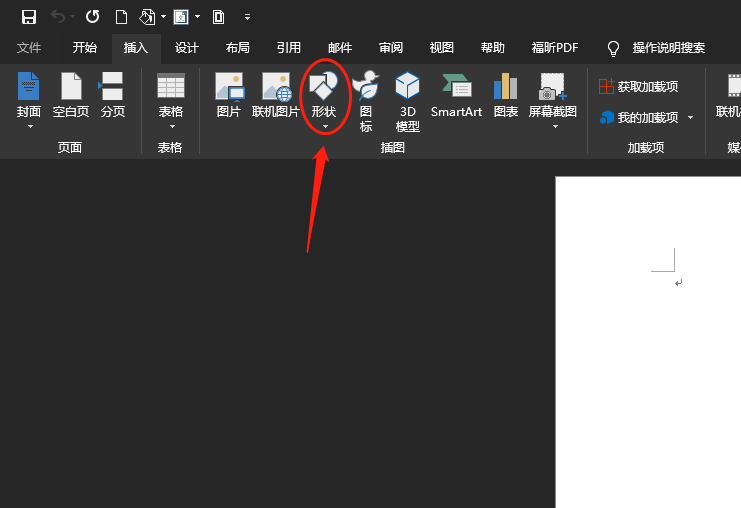Insert a chart with 图表 icon
The image size is (741, 508).
click(505, 86)
